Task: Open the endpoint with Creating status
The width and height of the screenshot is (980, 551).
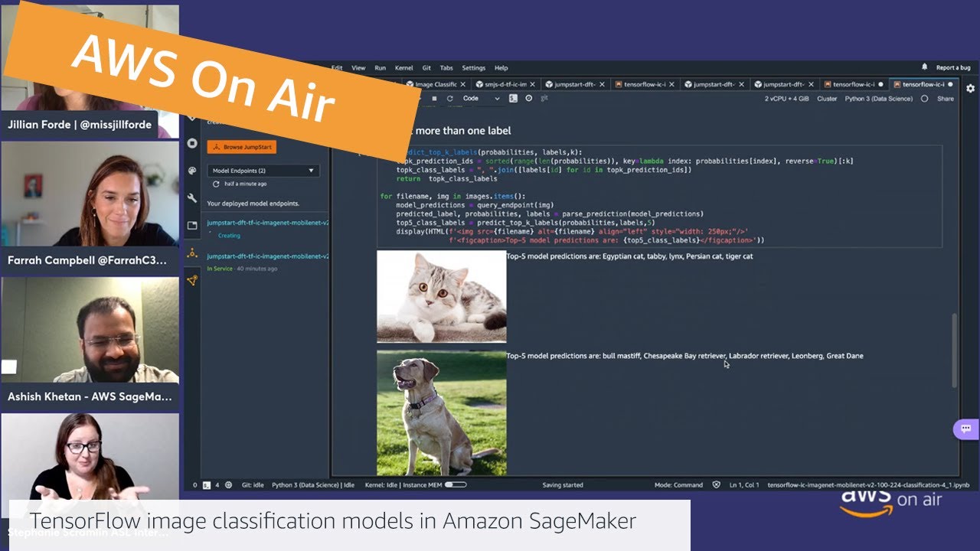Action: (267, 223)
